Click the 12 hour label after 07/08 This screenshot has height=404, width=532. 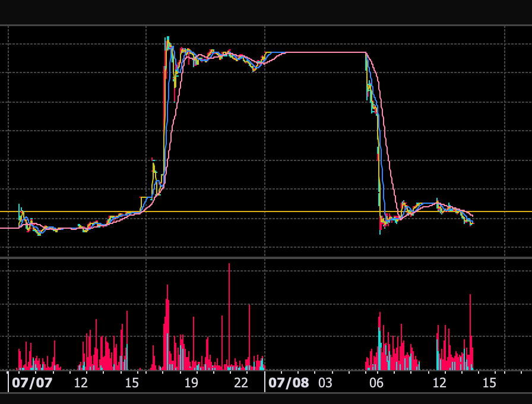439,383
